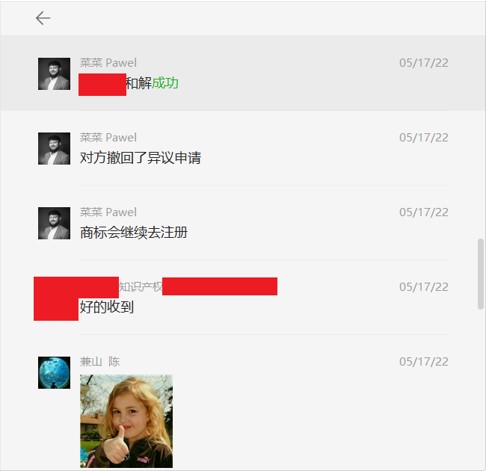Select the message 和解成功

click(152, 83)
